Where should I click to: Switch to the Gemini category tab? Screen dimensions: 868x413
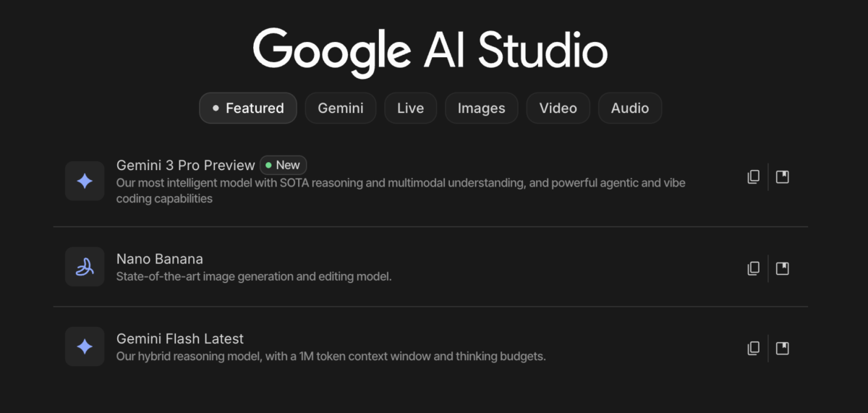[341, 108]
